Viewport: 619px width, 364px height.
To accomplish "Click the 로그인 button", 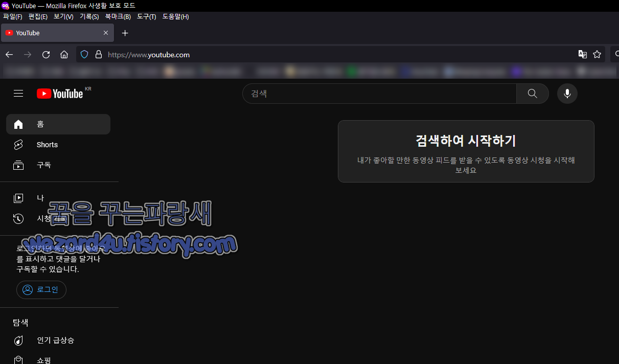I will coord(41,289).
